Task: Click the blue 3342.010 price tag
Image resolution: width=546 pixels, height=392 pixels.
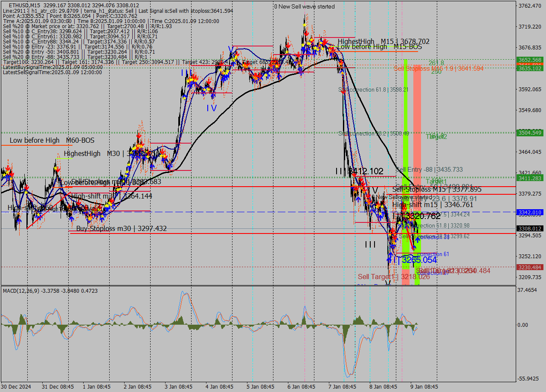Action: (530, 212)
